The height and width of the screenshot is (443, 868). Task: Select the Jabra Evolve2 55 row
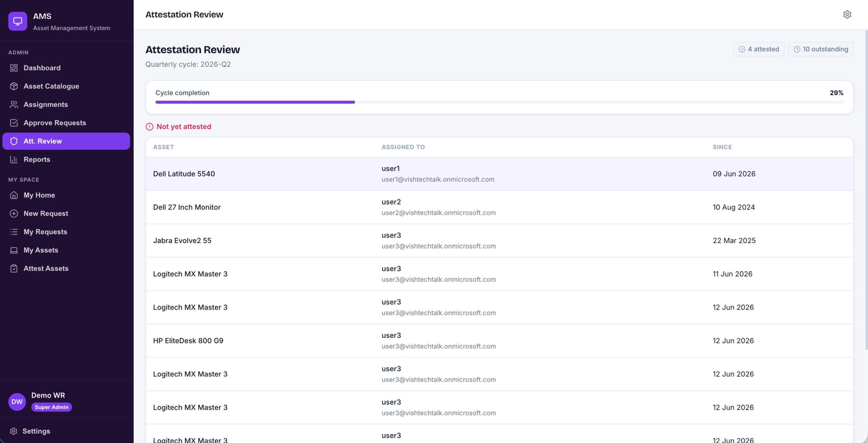tap(499, 240)
